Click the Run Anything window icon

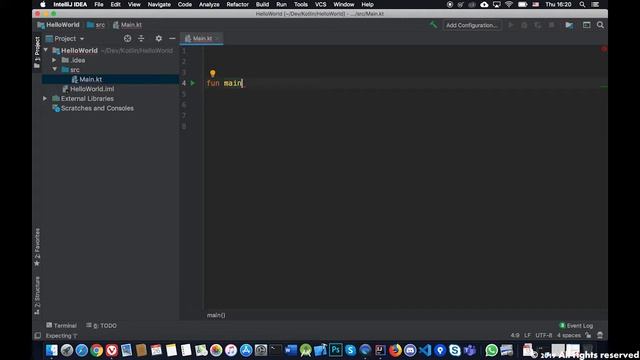587,25
